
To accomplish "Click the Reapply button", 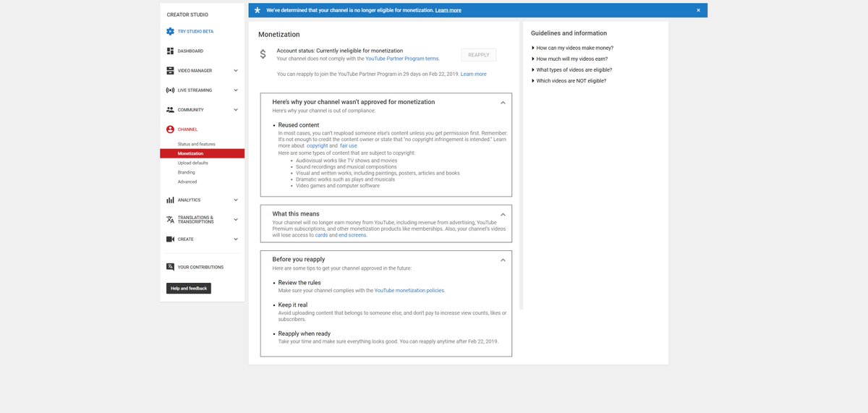I will [479, 55].
